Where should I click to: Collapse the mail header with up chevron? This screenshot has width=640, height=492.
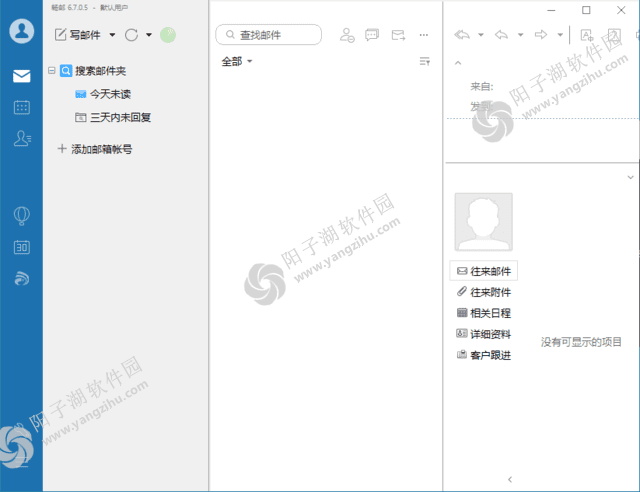pos(458,63)
